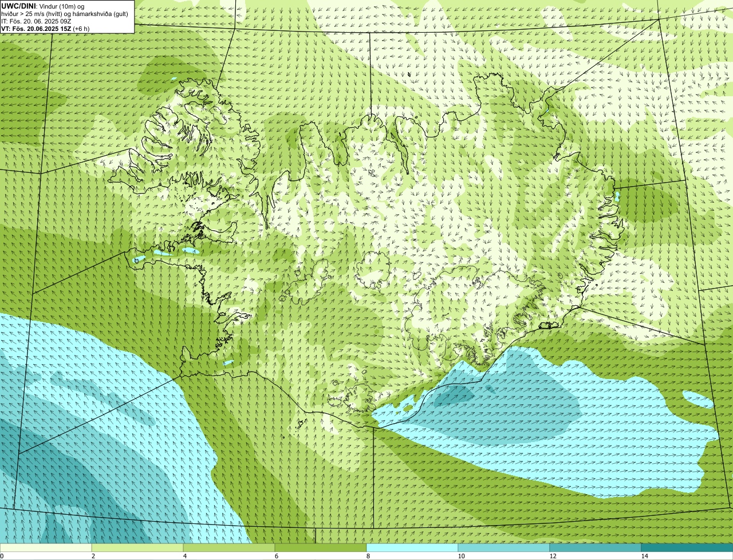Click the legend tick label '14'
This screenshot has height=560, width=733.
[x=644, y=556]
